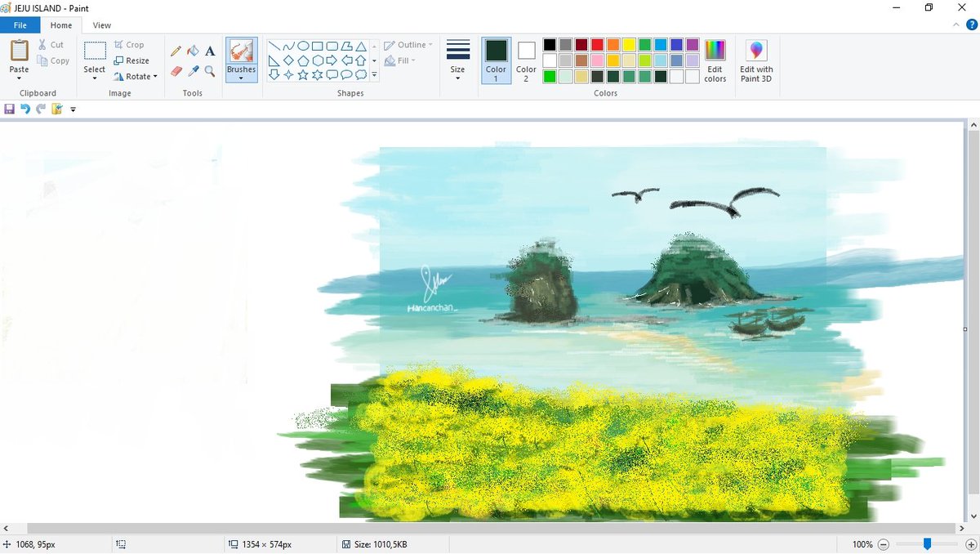Choose the Left arrow shape

pos(346,60)
